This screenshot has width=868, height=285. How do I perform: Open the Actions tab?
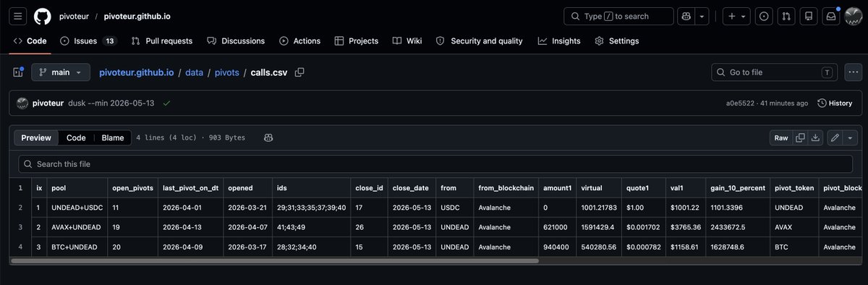coord(299,41)
